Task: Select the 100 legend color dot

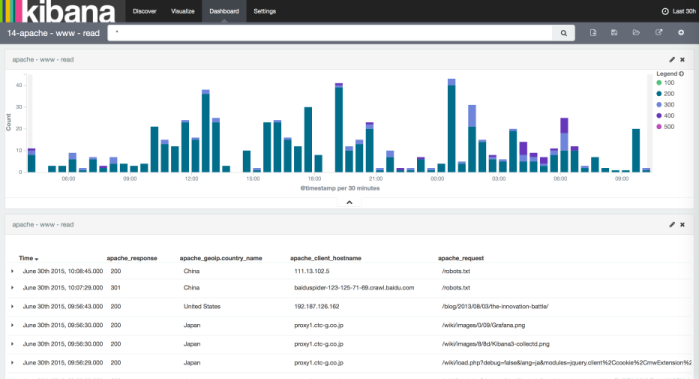Action: 659,82
